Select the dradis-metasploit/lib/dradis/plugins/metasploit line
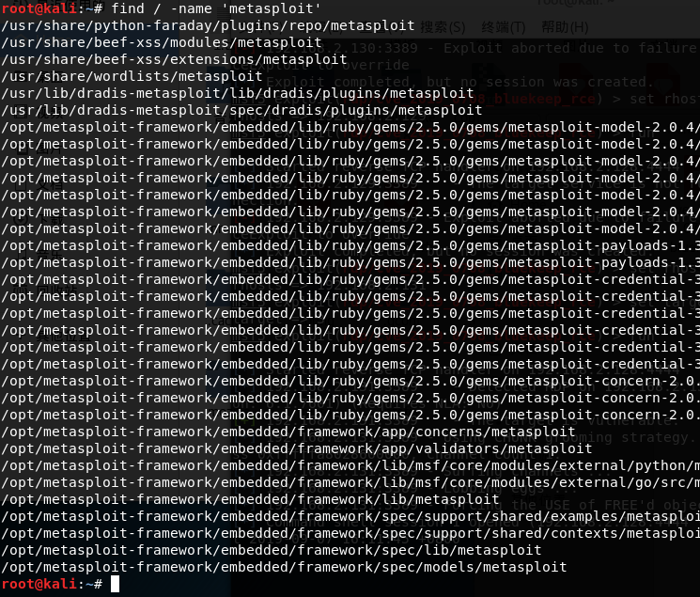This screenshot has width=700, height=597. [237, 93]
